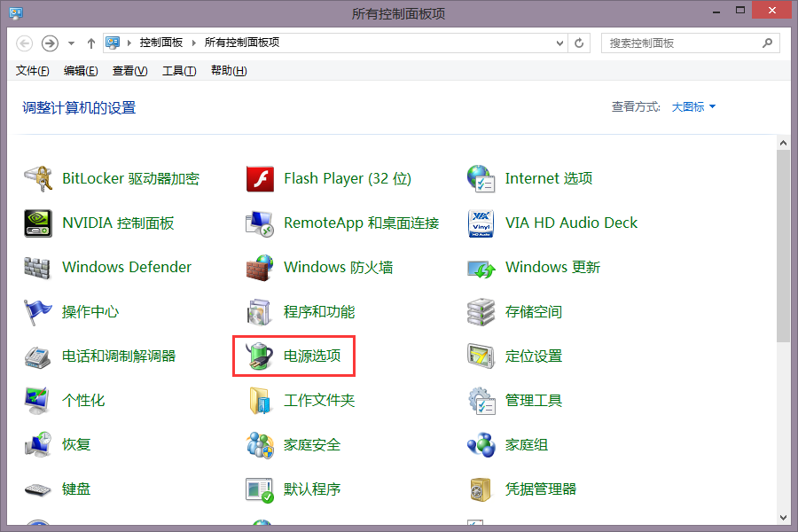This screenshot has width=798, height=532.
Task: Open the 恢复 icon
Action: [x=38, y=444]
